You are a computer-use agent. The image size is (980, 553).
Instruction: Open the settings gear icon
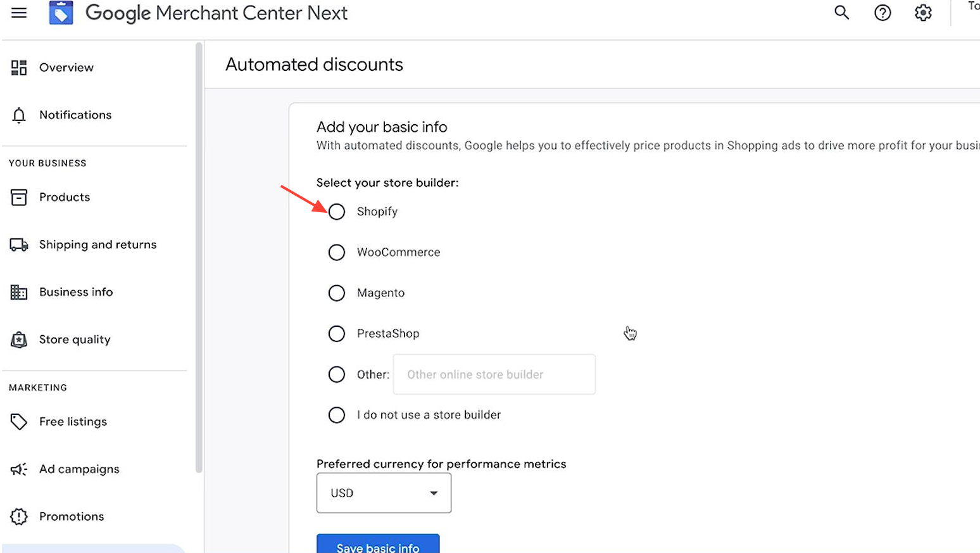[x=923, y=13]
